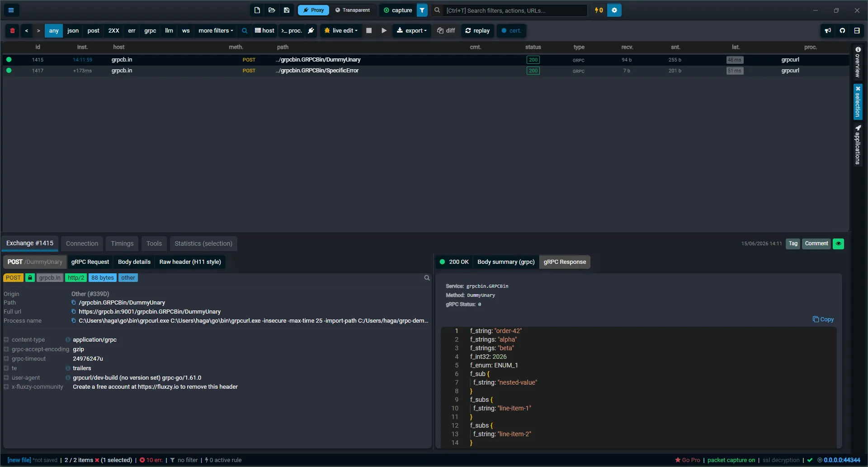This screenshot has width=868, height=467.
Task: Enable the post filter
Action: (93, 30)
